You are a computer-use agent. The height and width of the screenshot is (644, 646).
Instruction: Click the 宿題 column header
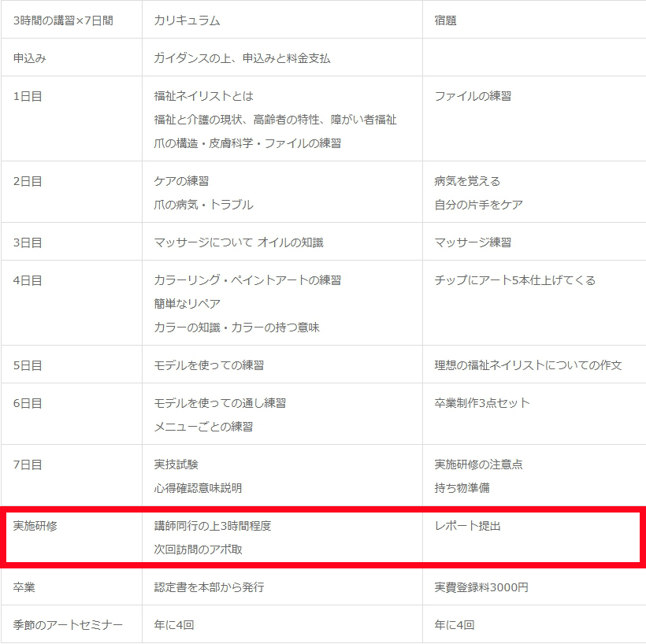(445, 20)
